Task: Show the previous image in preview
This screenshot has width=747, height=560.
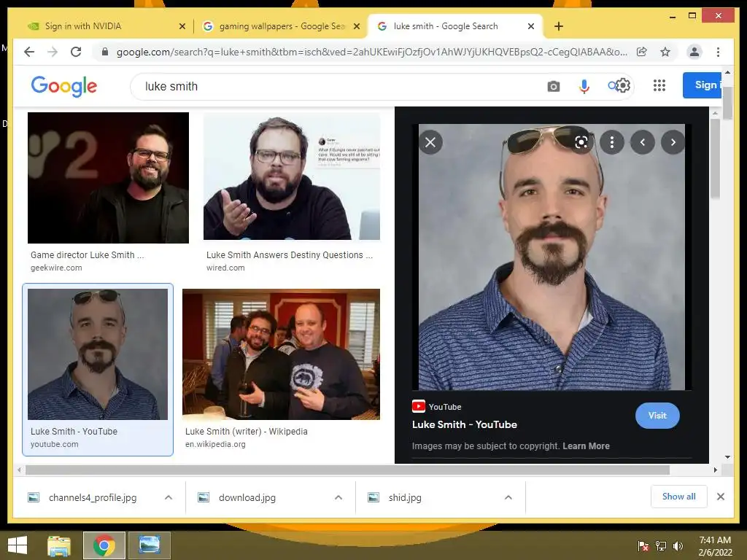Action: pyautogui.click(x=643, y=142)
